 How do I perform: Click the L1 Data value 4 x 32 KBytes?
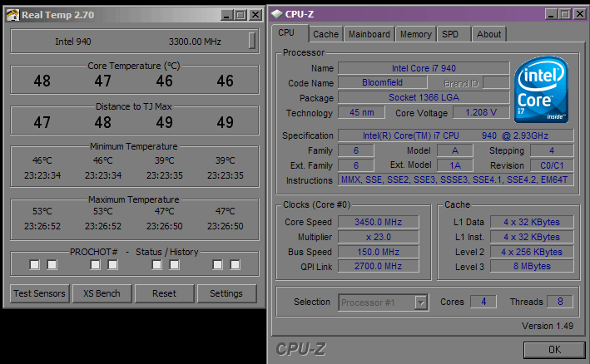[532, 222]
